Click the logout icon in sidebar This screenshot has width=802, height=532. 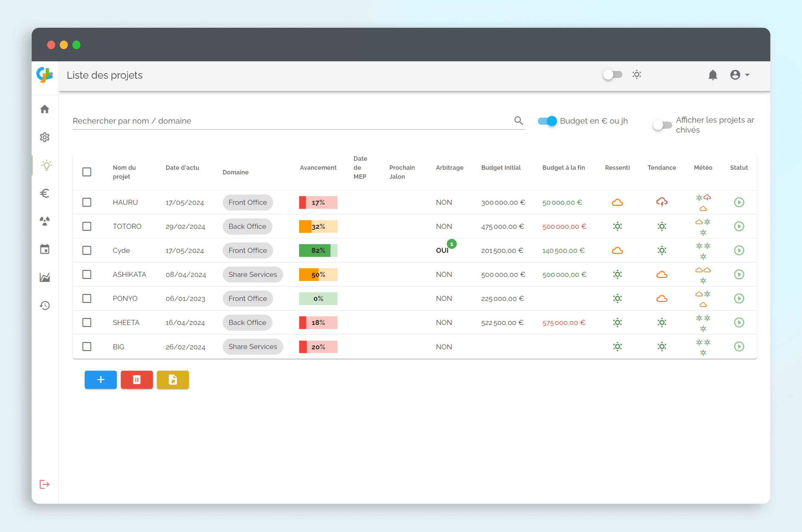(44, 484)
